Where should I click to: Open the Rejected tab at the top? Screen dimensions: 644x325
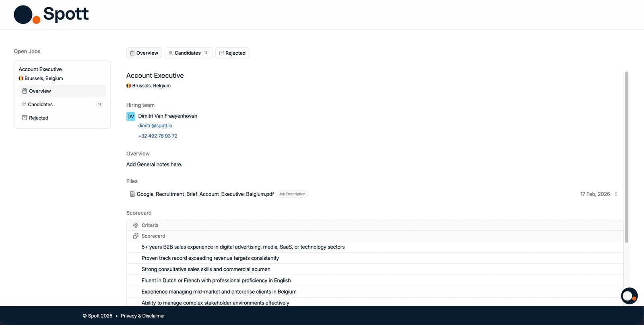coord(232,53)
